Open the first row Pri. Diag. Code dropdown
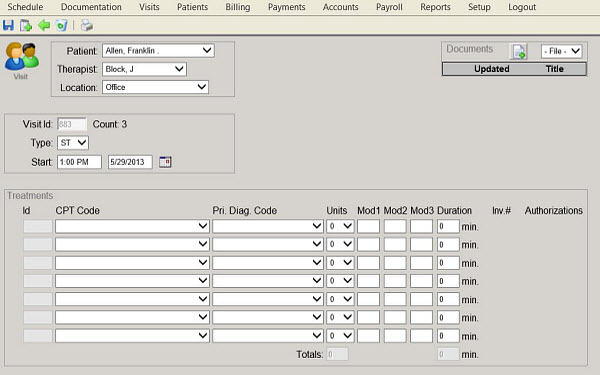 pyautogui.click(x=267, y=226)
